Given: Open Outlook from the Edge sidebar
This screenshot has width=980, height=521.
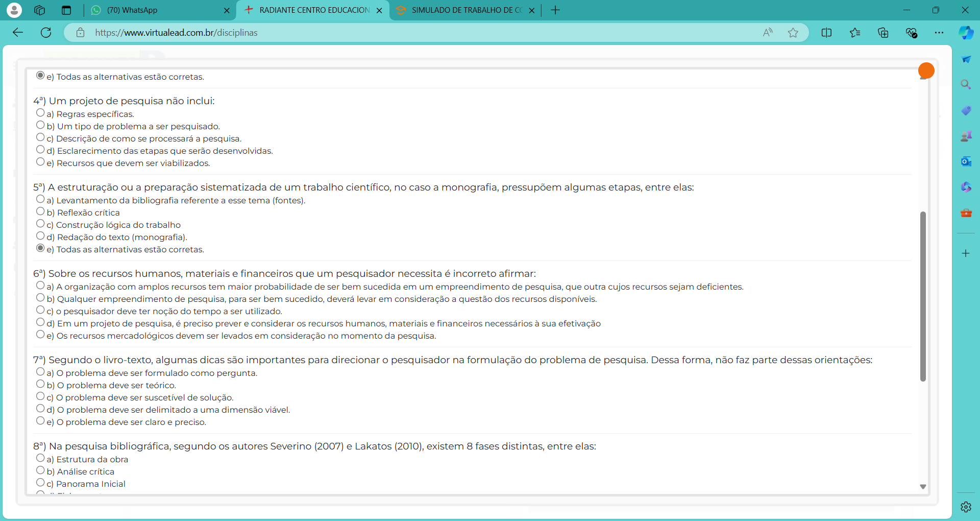Looking at the screenshot, I should pos(966,161).
